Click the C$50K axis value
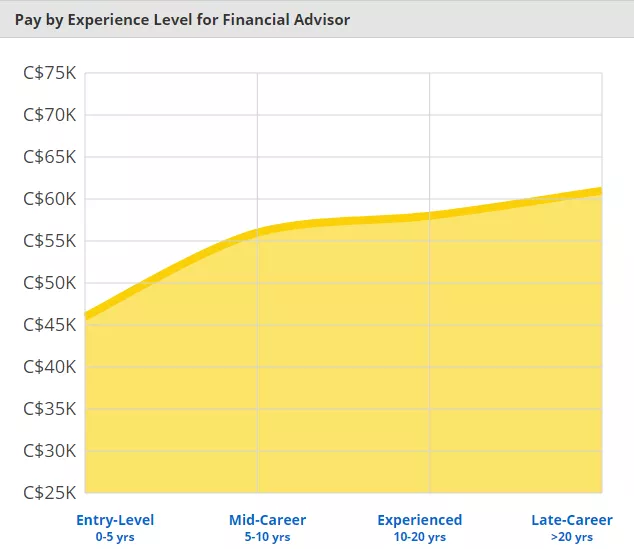The height and width of the screenshot is (549, 634). pos(50,283)
